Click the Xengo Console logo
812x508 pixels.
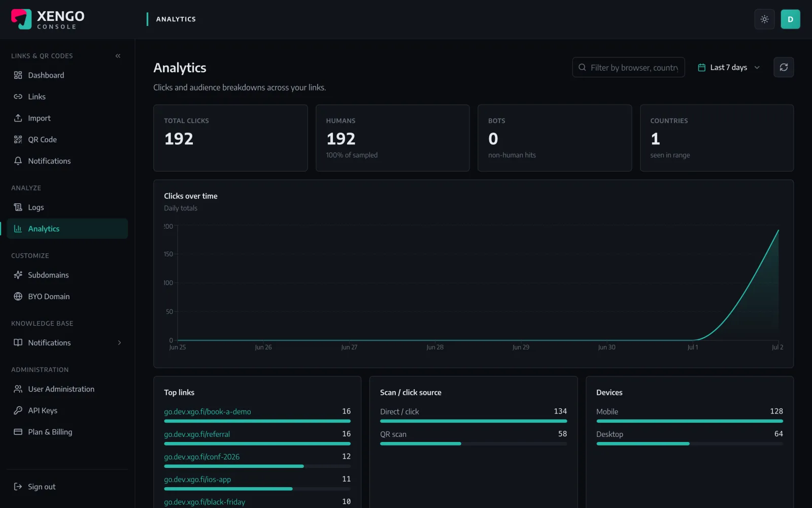(48, 19)
